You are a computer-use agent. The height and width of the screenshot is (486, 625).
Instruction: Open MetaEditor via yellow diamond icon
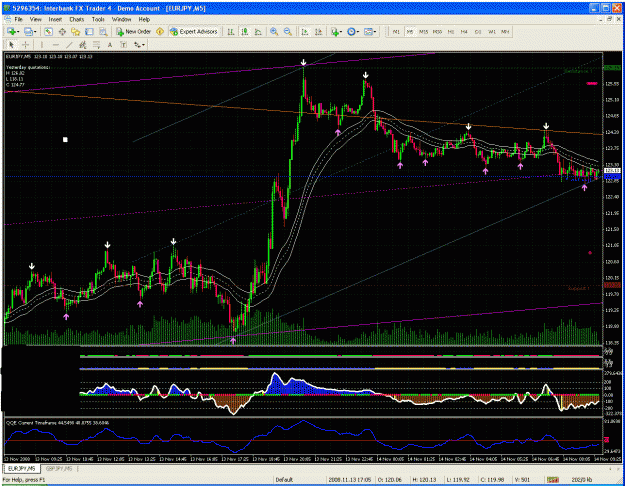[160, 31]
